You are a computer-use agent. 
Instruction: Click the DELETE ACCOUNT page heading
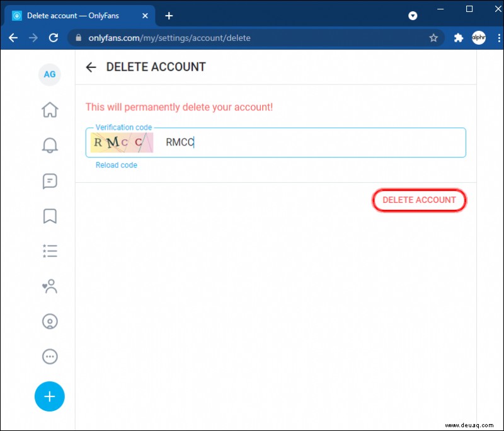point(156,67)
